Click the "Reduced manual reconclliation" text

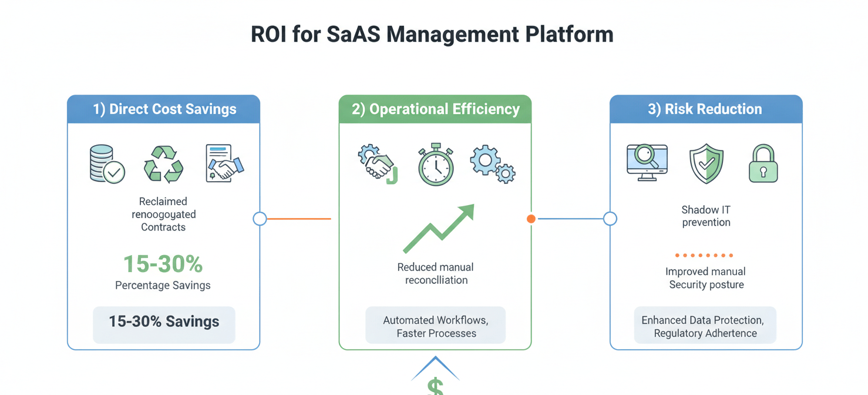[x=436, y=273]
